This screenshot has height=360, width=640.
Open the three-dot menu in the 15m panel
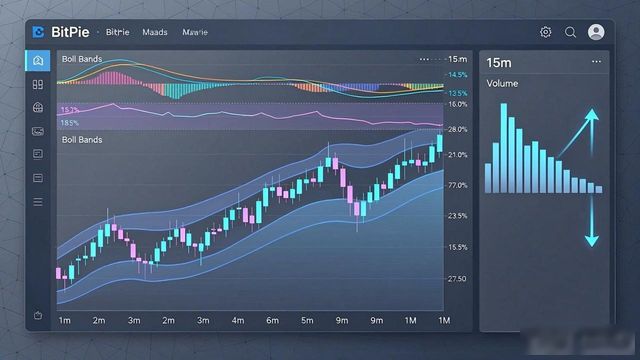596,62
